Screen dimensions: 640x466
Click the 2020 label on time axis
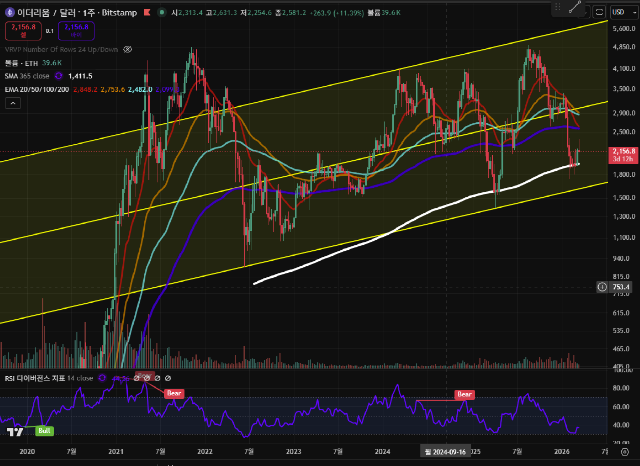coord(27,451)
